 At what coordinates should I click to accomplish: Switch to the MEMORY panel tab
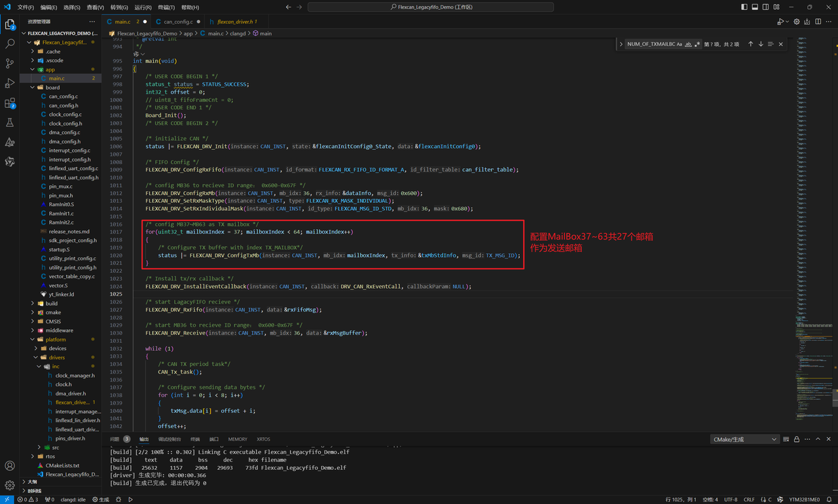(238, 439)
